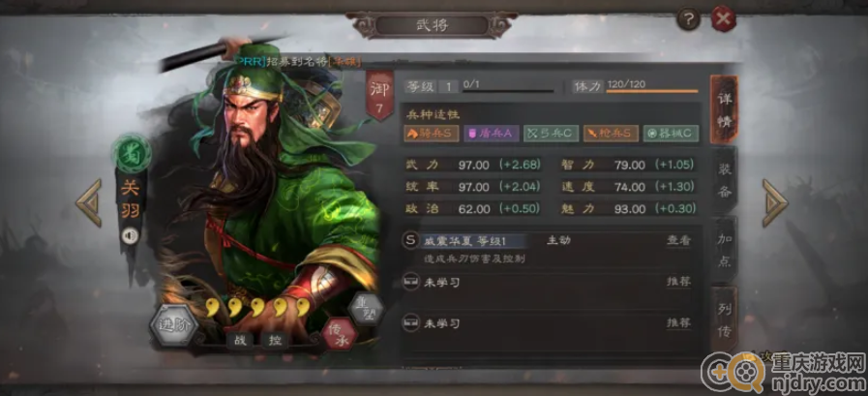Close the 武将 panel with red X
868x396 pixels.
pos(723,19)
